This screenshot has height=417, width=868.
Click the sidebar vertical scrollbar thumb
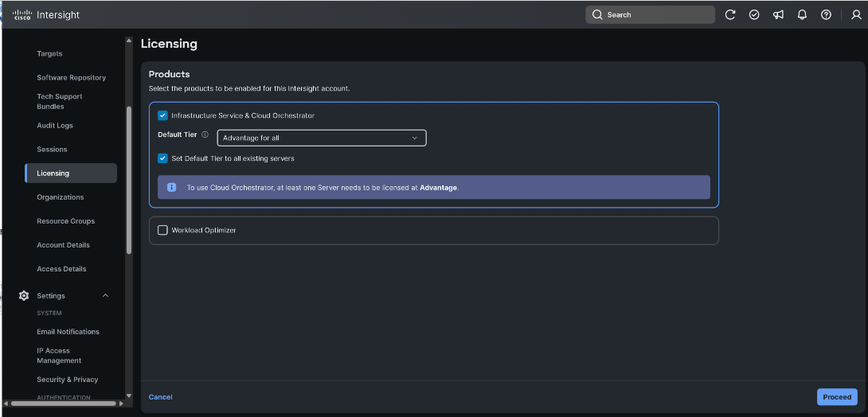click(x=129, y=180)
